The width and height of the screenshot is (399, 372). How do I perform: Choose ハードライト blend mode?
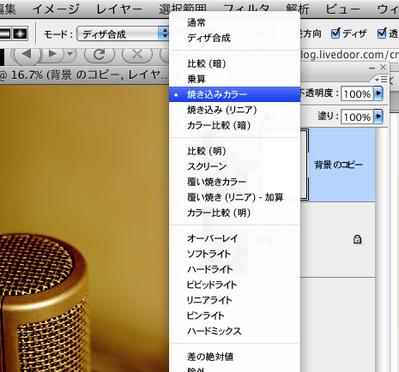pyautogui.click(x=235, y=269)
